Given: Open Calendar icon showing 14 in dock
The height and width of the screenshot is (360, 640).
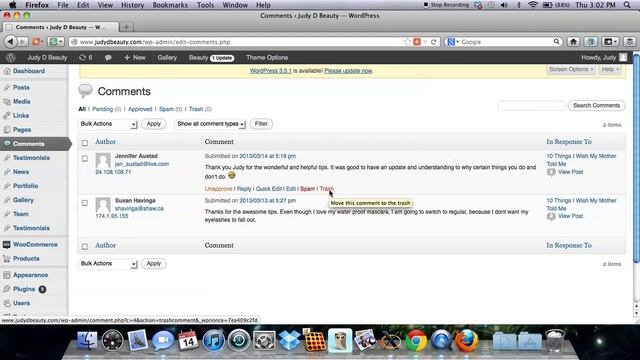Looking at the screenshot, I should coord(188,340).
